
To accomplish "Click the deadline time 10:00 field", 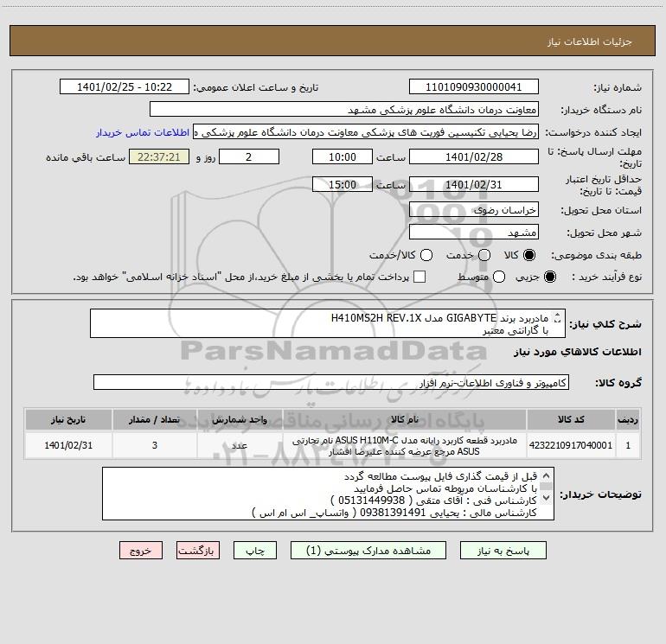I will [x=343, y=156].
